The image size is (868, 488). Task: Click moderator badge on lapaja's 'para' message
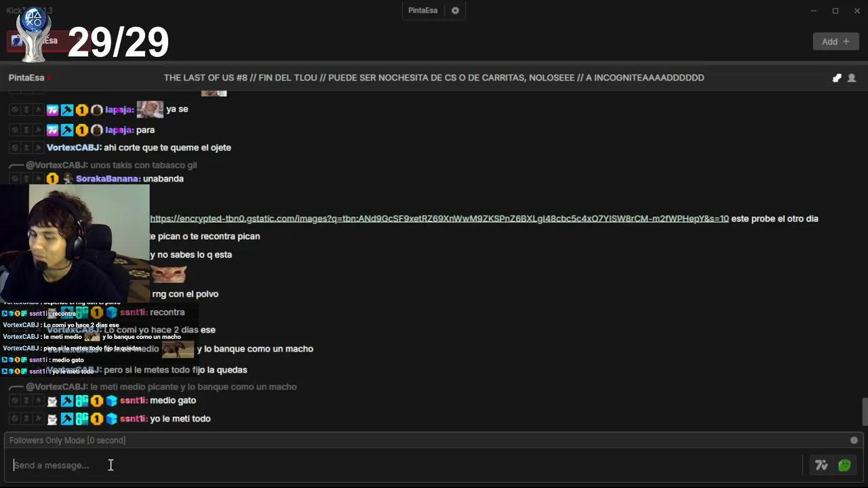(67, 130)
